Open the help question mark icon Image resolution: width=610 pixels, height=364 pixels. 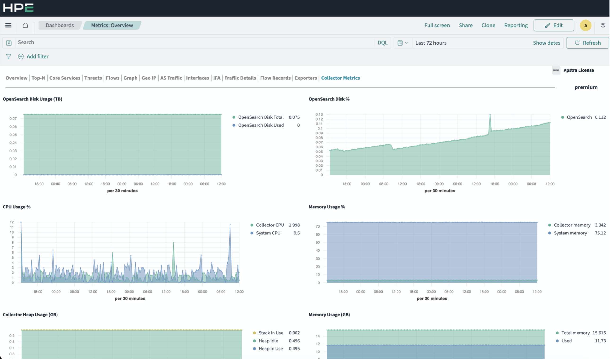coord(603,25)
